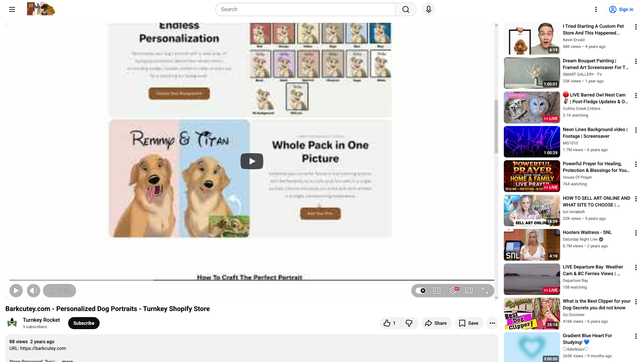
Task: Open the hamburger guide menu
Action: 12,9
